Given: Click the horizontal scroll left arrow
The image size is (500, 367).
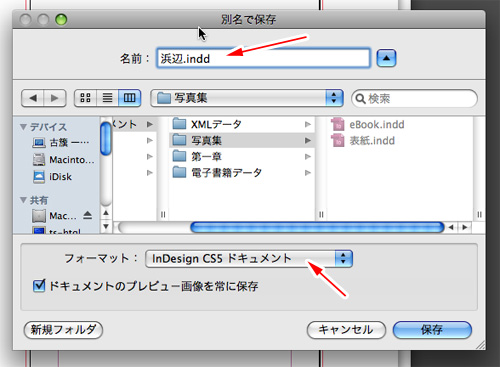Looking at the screenshot, I should pos(451,227).
